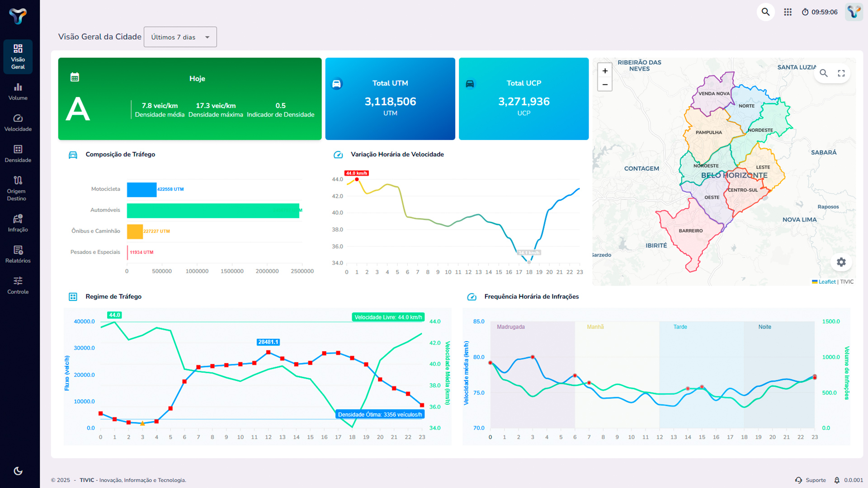This screenshot has height=488, width=868.
Task: Open Densidade sidebar section
Action: pyautogui.click(x=18, y=154)
